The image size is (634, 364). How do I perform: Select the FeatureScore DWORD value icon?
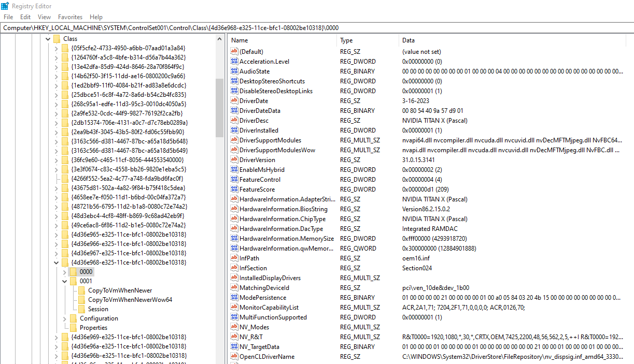click(234, 189)
